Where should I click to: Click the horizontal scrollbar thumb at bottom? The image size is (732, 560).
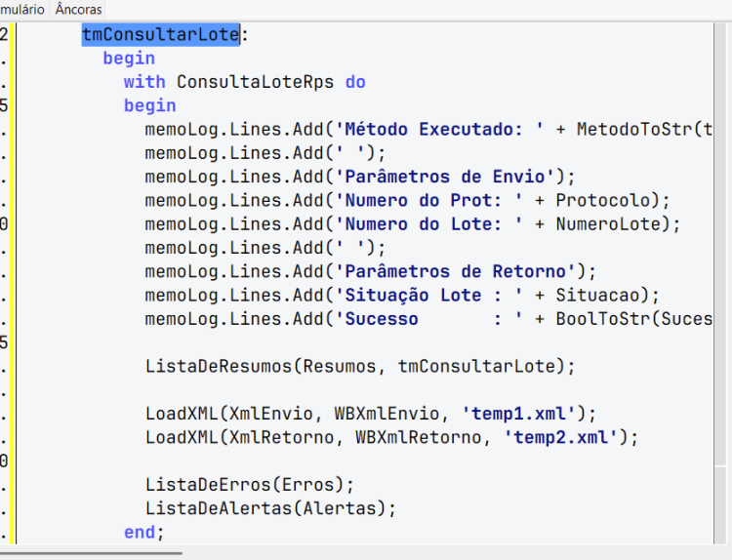(91, 553)
